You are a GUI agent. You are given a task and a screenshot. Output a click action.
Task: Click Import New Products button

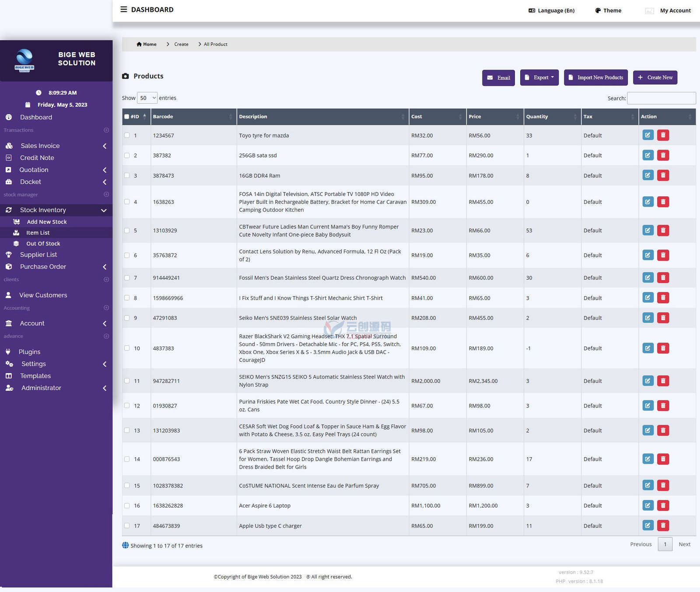595,77
